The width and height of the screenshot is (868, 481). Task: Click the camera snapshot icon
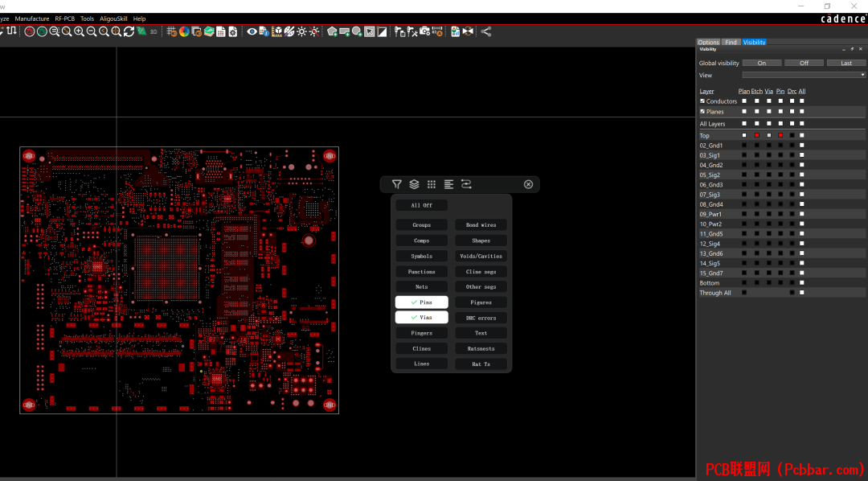click(x=424, y=31)
